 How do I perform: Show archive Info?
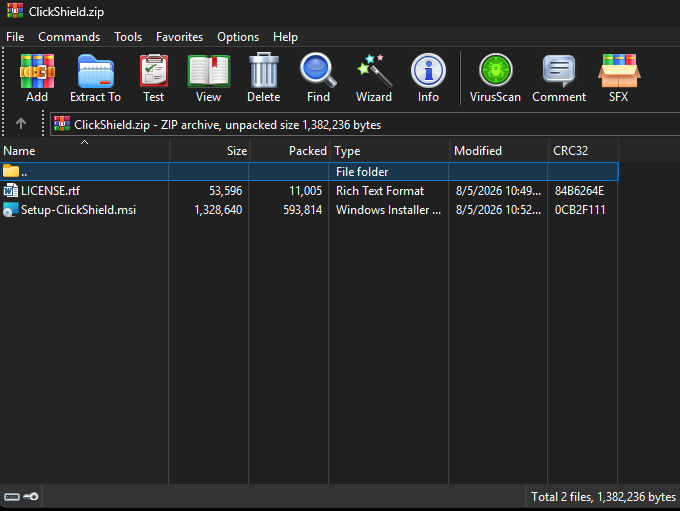click(x=428, y=71)
